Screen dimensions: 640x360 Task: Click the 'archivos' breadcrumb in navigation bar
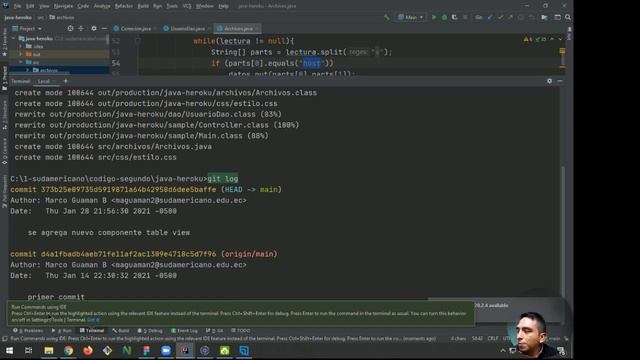(62, 18)
